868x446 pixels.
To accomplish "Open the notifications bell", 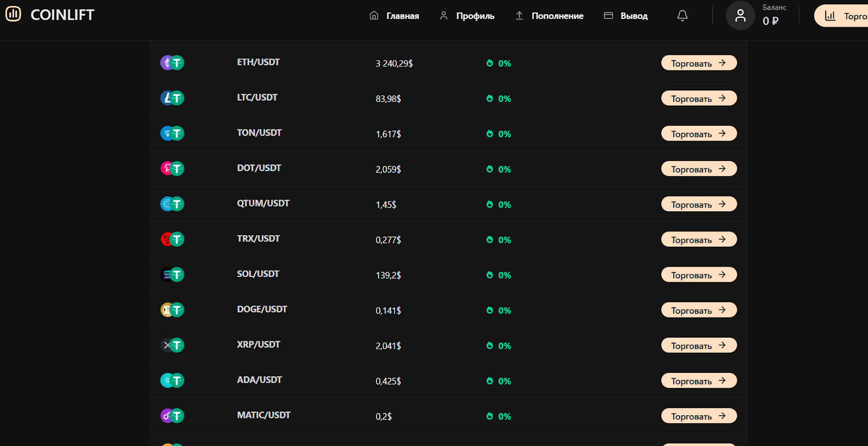I will 682,16.
